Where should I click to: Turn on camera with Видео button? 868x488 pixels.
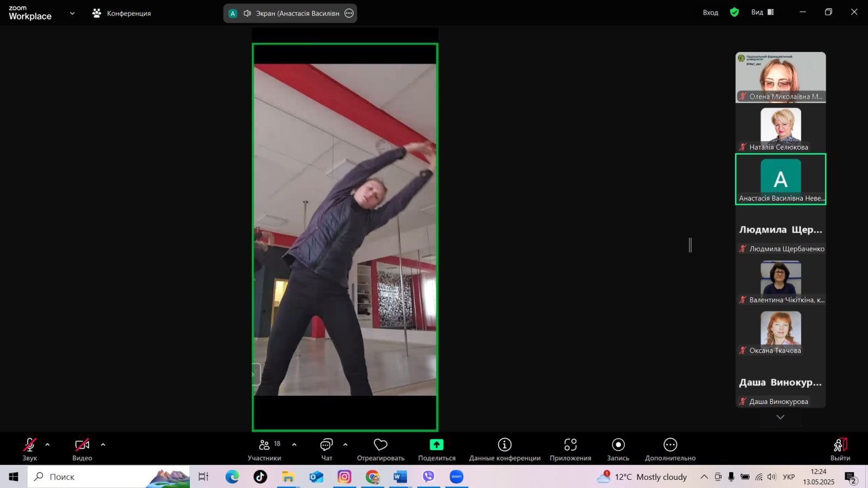point(82,445)
